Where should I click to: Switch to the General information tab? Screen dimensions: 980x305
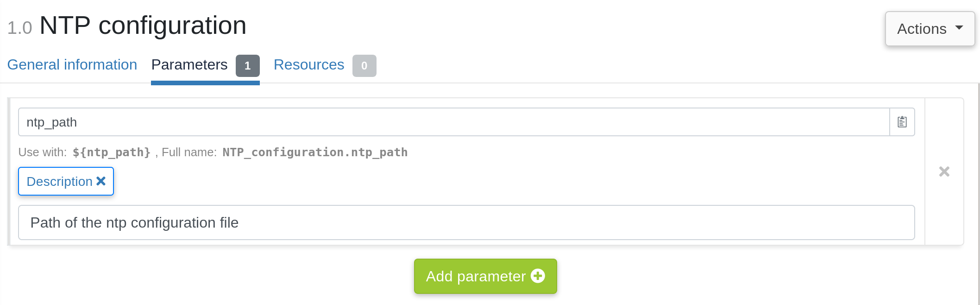[72, 64]
